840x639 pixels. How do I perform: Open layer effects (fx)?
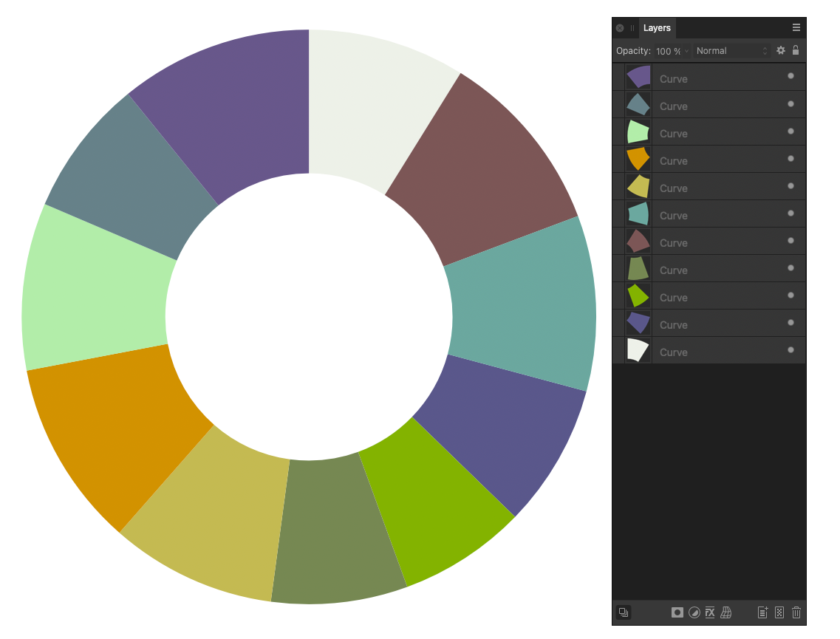(710, 612)
